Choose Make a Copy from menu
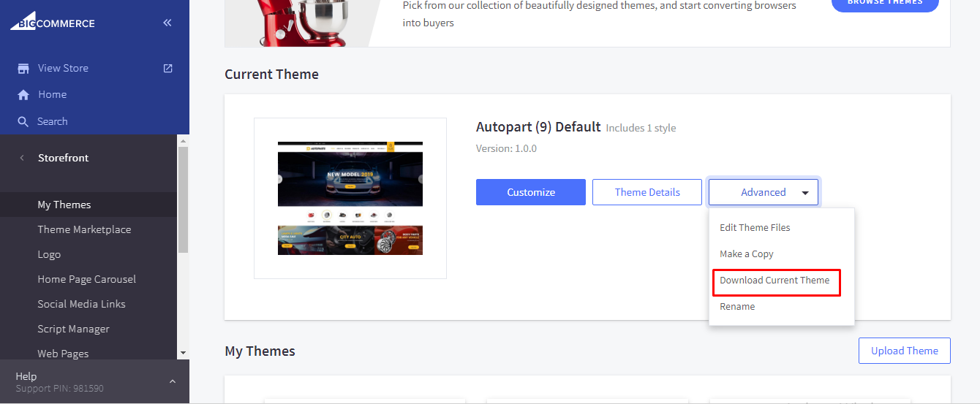 pyautogui.click(x=746, y=254)
